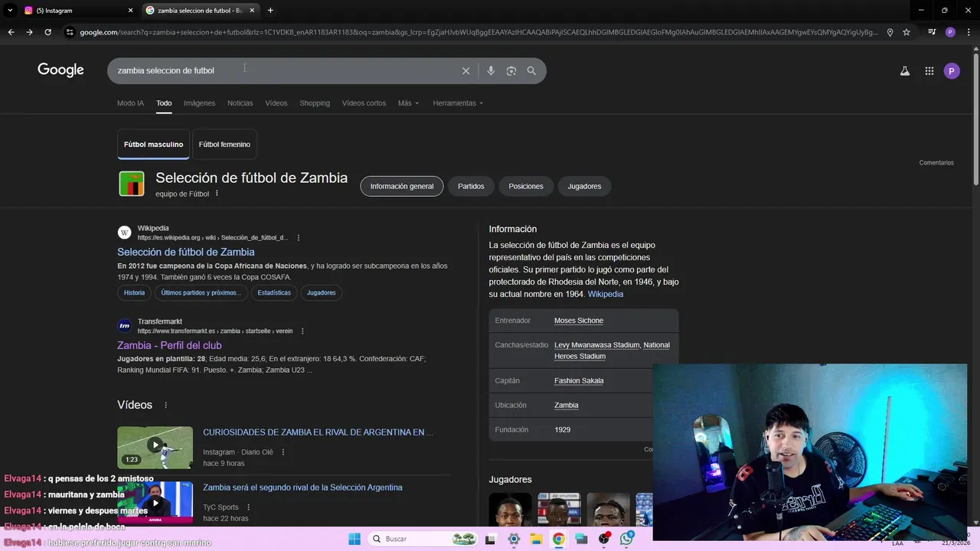
Task: Open File Explorer from taskbar
Action: (536, 539)
